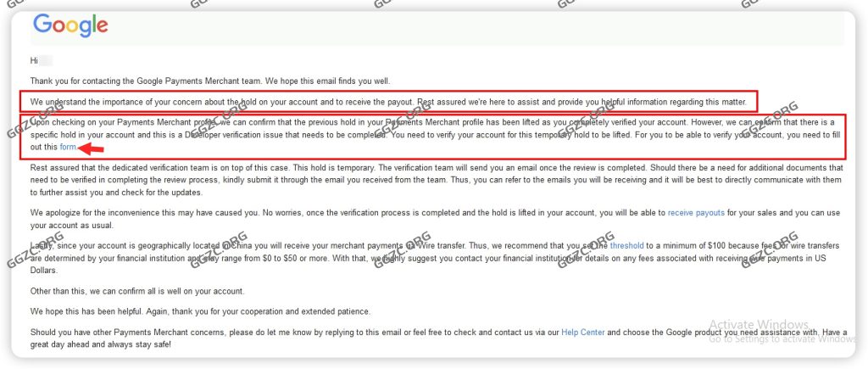Open the "receive payouts" link
Image resolution: width=868 pixels, height=369 pixels.
tap(696, 212)
